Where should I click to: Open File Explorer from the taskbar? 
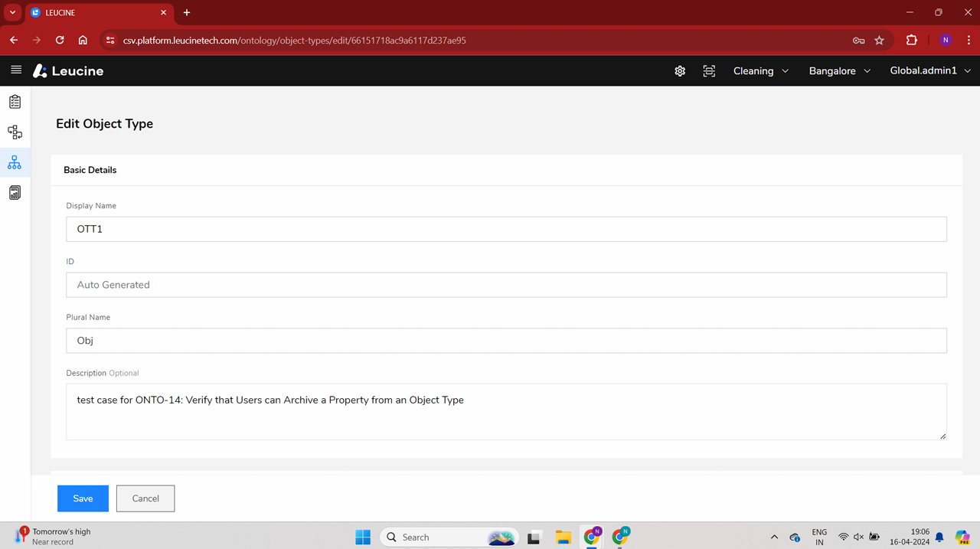click(563, 537)
